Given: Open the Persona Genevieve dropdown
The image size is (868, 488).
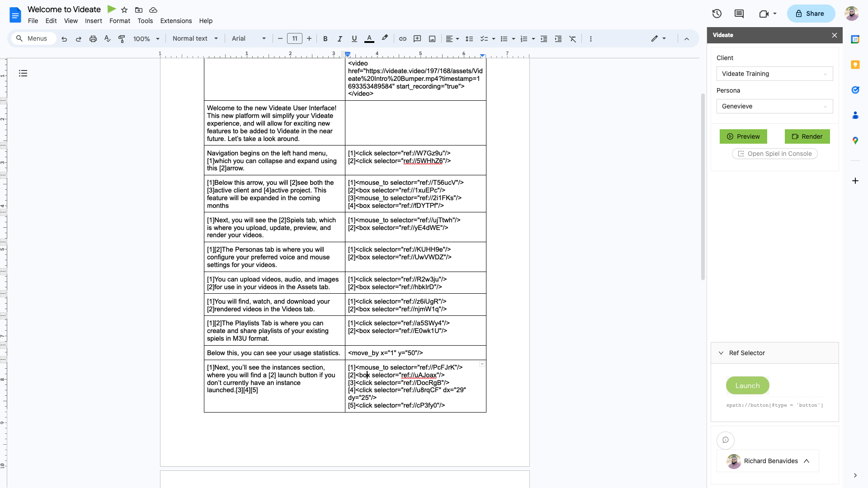Looking at the screenshot, I should tap(774, 106).
